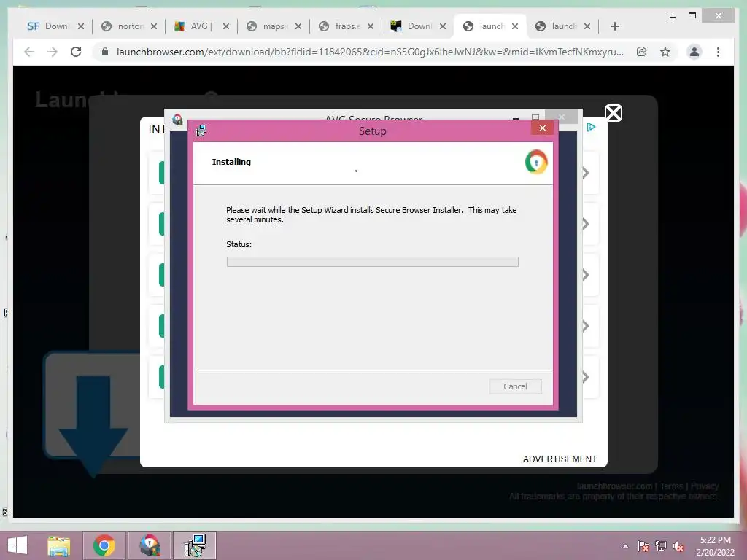Bookmark this page with star
The image size is (747, 560).
pos(665,52)
